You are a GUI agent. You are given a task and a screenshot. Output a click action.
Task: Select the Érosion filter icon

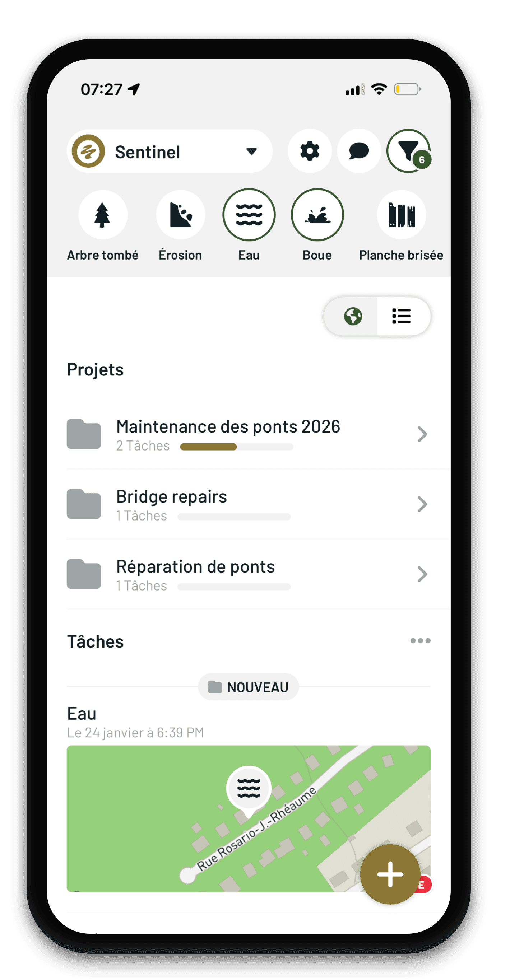coord(180,215)
